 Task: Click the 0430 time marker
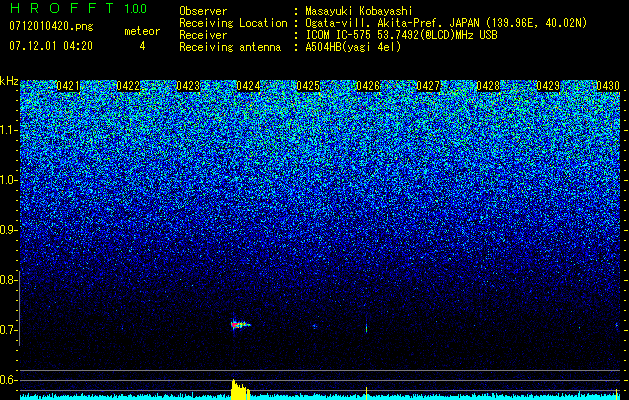[608, 86]
